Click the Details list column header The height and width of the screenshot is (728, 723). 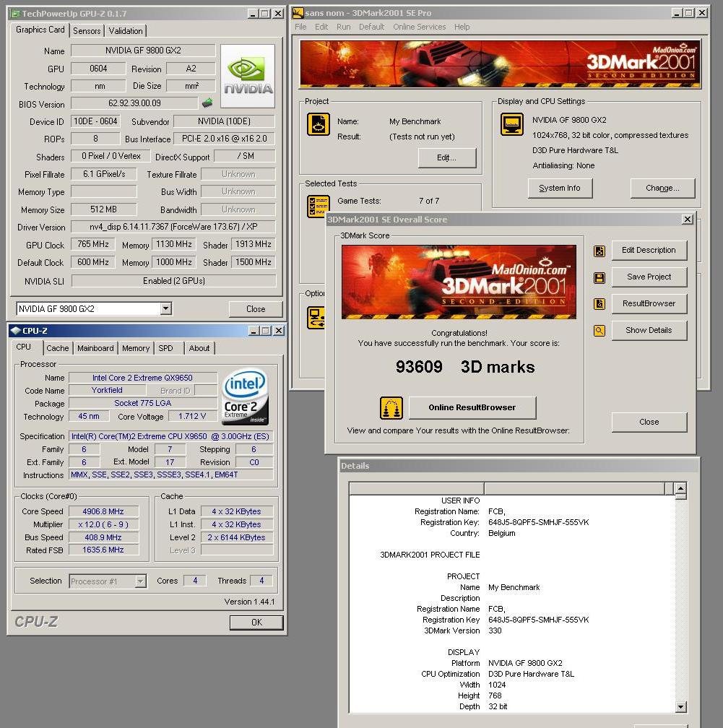511,488
